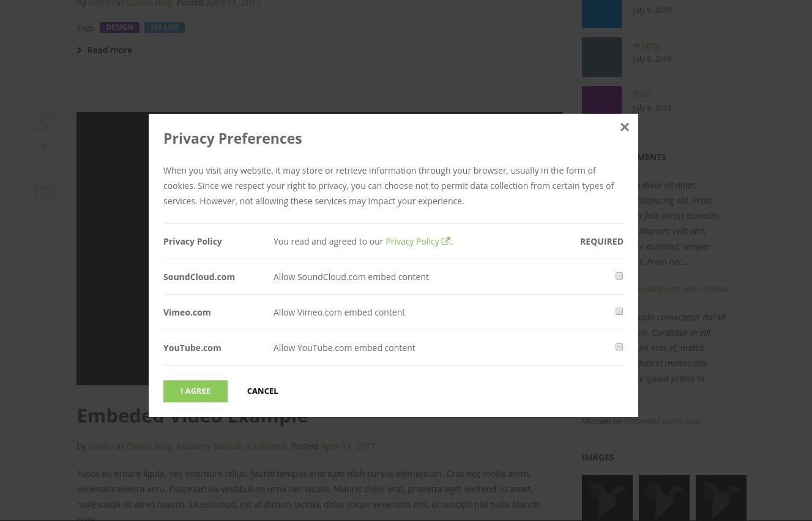Open the Privacy Policy link
The width and height of the screenshot is (812, 521).
412,242
